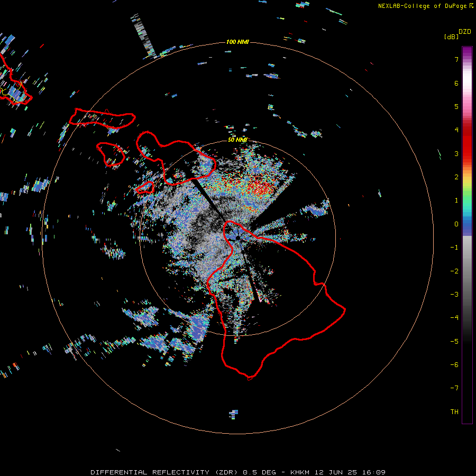The image size is (476, 476).
Task: Click the 6 value on color scale
Action: [456, 83]
